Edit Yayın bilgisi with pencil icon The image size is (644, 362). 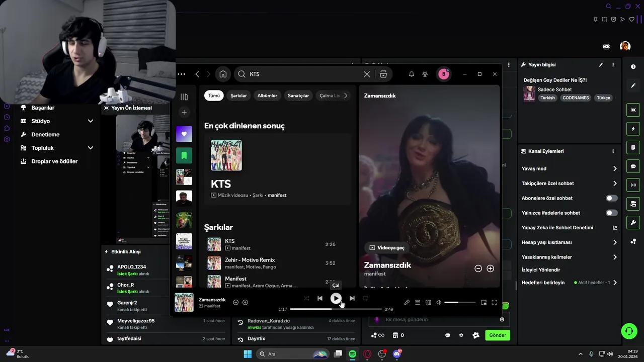coord(601,65)
